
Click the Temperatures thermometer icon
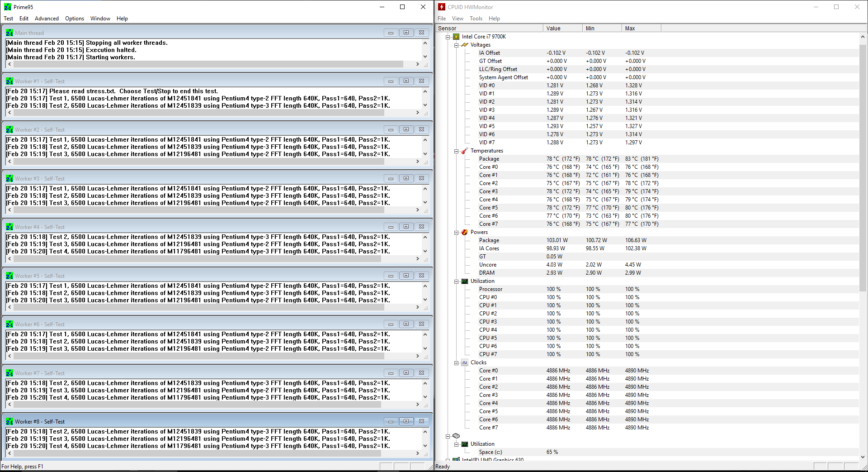(465, 151)
